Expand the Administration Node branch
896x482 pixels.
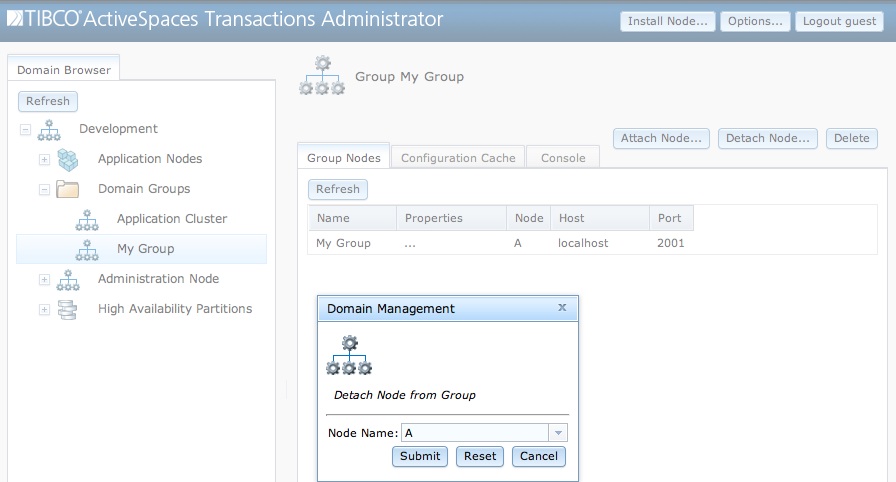pyautogui.click(x=44, y=279)
